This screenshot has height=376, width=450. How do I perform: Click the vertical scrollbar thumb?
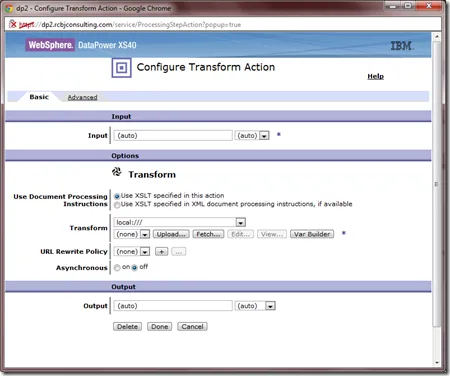tap(436, 183)
